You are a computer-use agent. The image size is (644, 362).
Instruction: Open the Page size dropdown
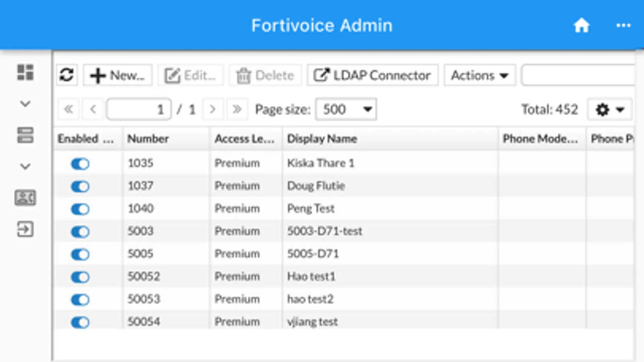[x=346, y=109]
